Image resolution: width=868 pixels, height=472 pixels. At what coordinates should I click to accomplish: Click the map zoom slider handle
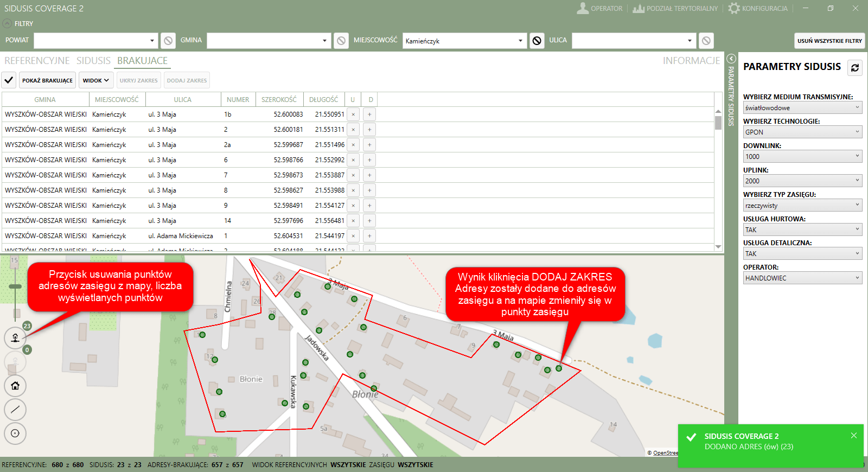(15, 286)
